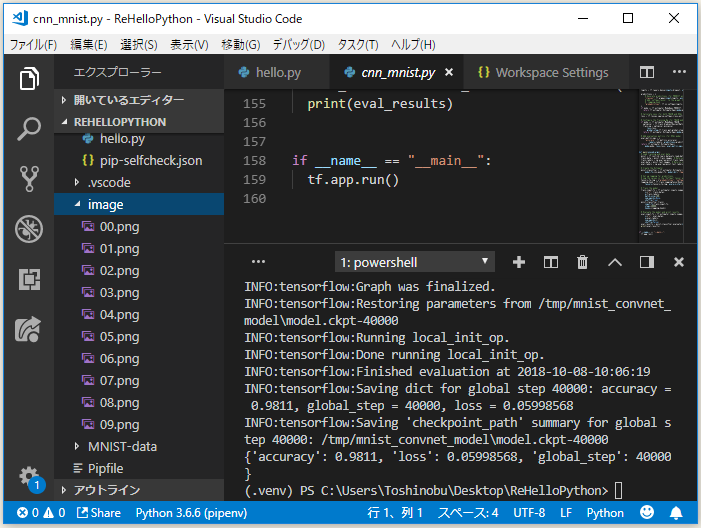Switch to the hello.py tab
The image size is (701, 528).
point(277,72)
